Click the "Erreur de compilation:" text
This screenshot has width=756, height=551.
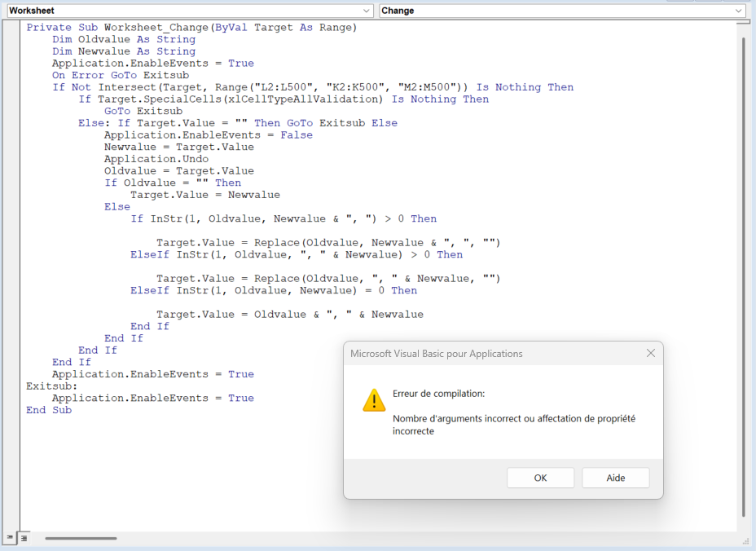coord(439,394)
